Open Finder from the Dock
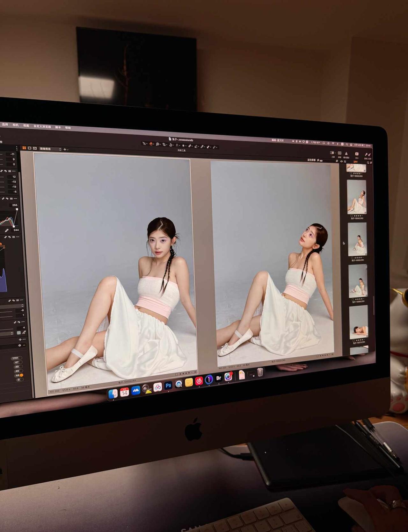Image resolution: width=408 pixels, height=532 pixels. click(x=113, y=394)
